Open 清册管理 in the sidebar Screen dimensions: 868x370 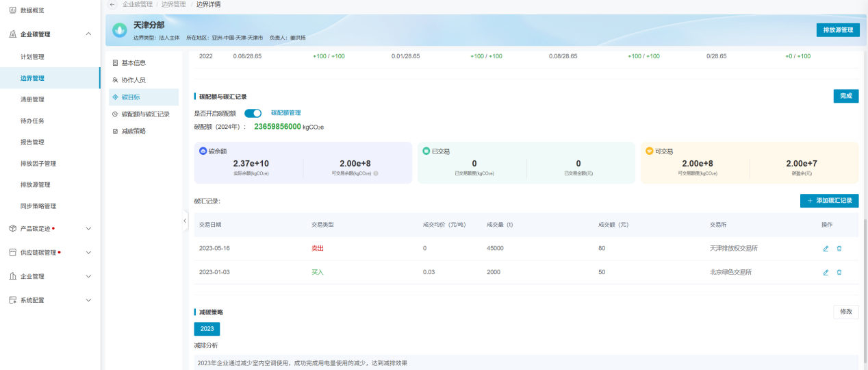pyautogui.click(x=32, y=99)
